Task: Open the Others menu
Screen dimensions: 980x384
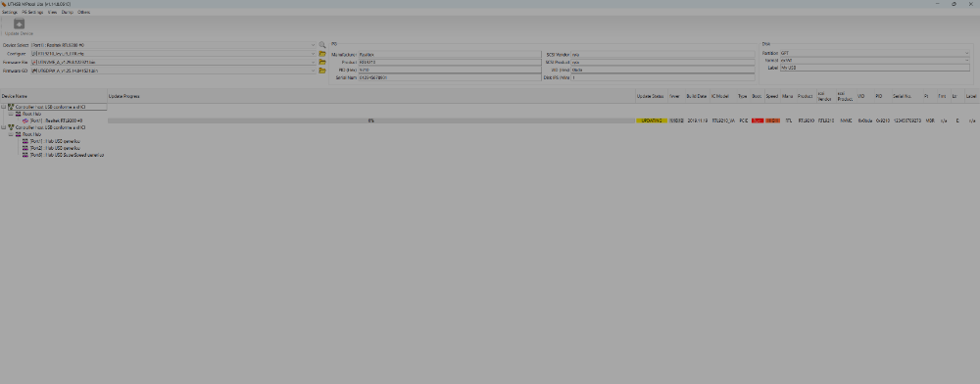Action: tap(84, 12)
